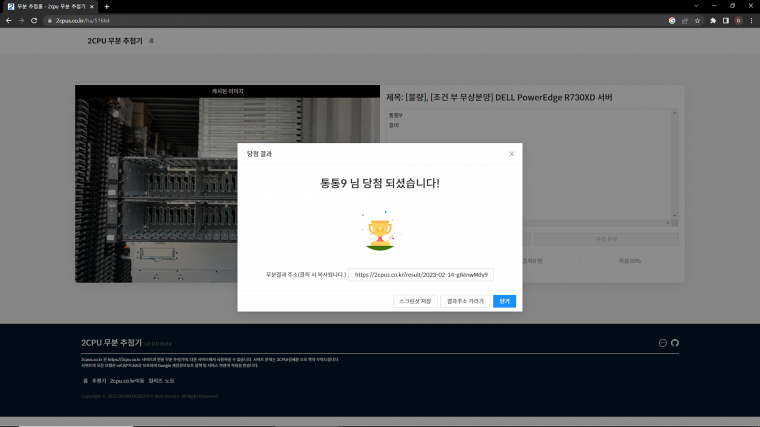Reload the page with the refresh icon
Viewport: 760px width, 427px height.
coord(34,20)
